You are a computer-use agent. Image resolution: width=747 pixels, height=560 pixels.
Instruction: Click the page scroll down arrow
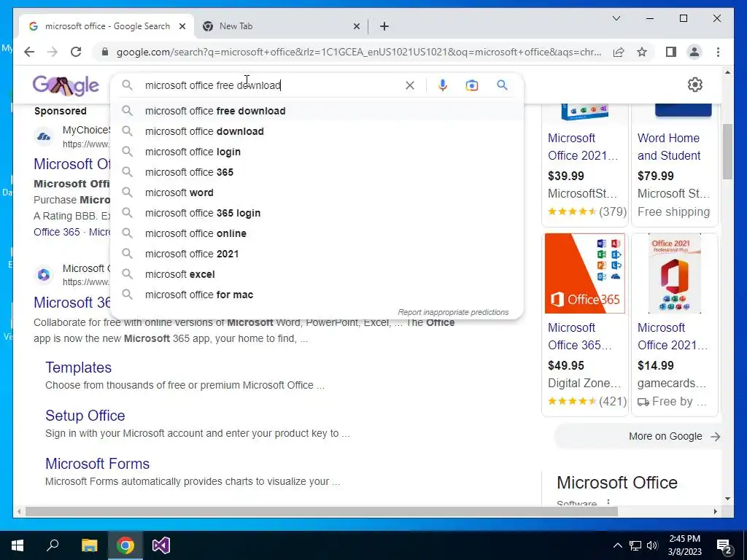point(727,499)
